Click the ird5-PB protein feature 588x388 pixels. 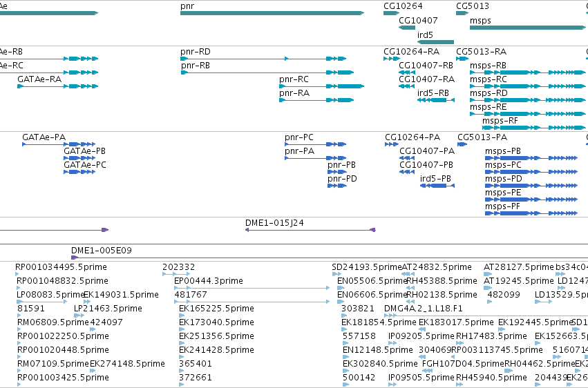coord(437,186)
